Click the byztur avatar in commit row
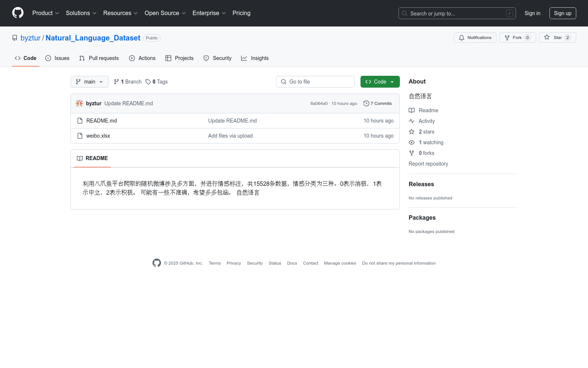The width and height of the screenshot is (588, 368). point(79,103)
